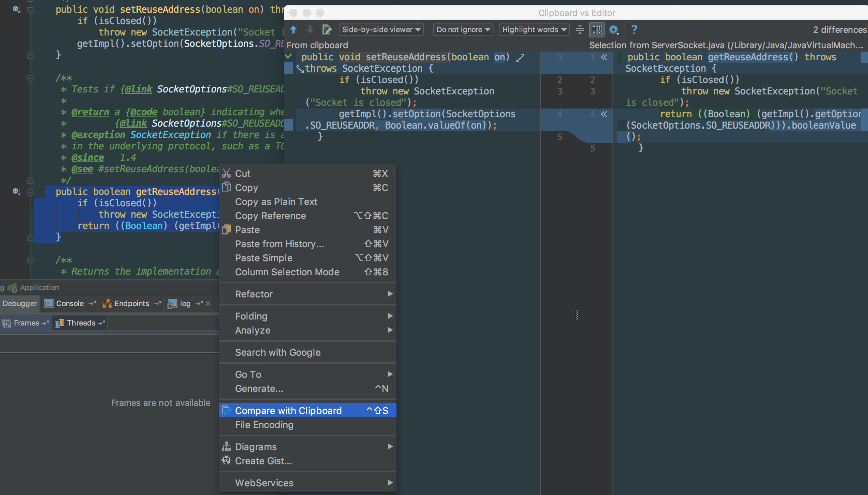This screenshot has height=495, width=868.
Task: Open the diff settings gear icon
Action: pos(613,29)
